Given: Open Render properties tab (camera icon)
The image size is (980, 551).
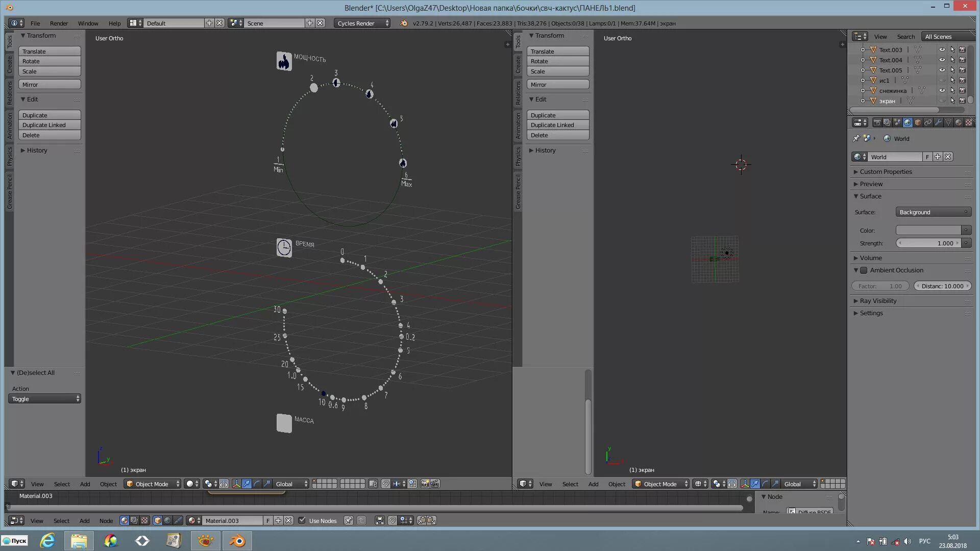Looking at the screenshot, I should [x=877, y=122].
